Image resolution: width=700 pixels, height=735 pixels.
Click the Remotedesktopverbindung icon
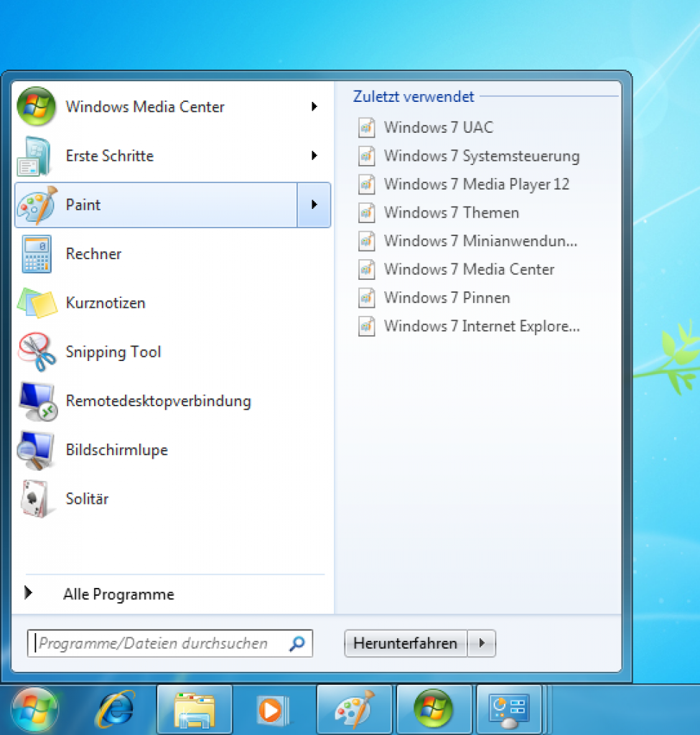click(x=37, y=401)
